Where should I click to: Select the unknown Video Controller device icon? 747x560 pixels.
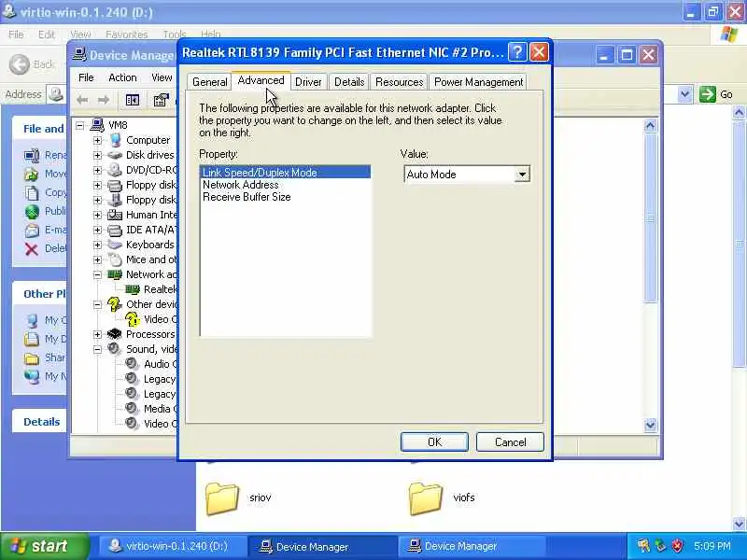point(133,319)
